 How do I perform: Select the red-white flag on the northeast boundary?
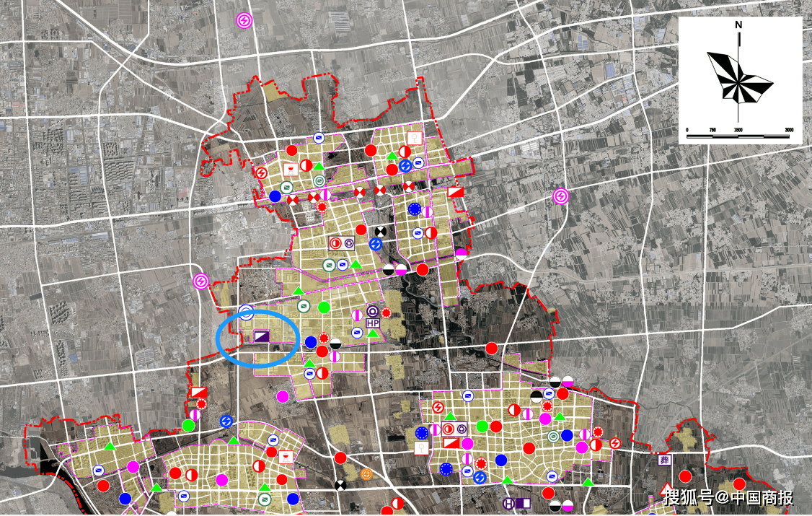click(x=456, y=192)
